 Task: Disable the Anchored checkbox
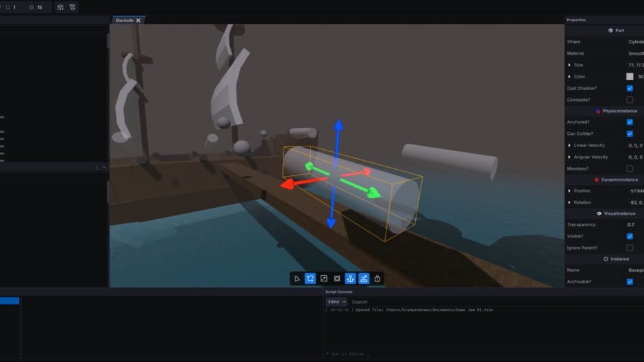630,122
